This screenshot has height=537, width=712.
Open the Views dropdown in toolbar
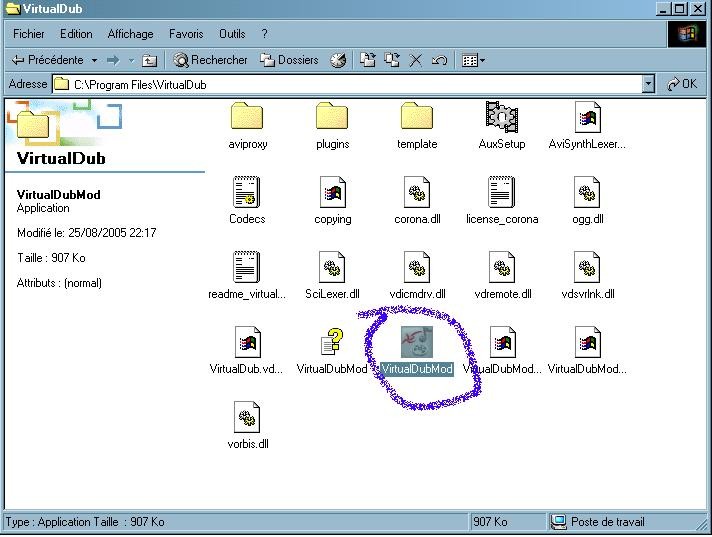coord(473,60)
